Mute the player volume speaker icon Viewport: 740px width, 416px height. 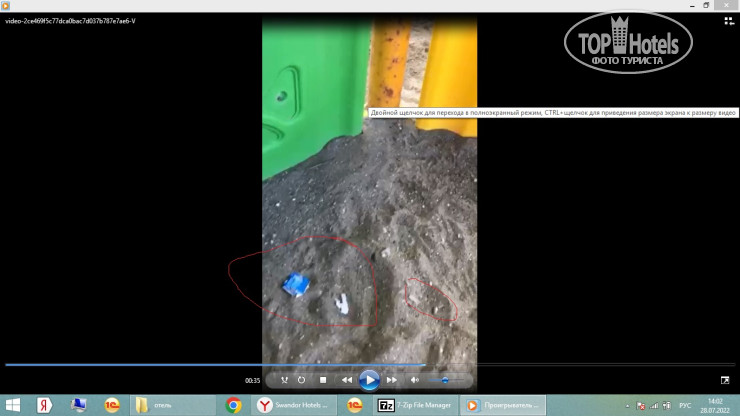click(x=415, y=380)
